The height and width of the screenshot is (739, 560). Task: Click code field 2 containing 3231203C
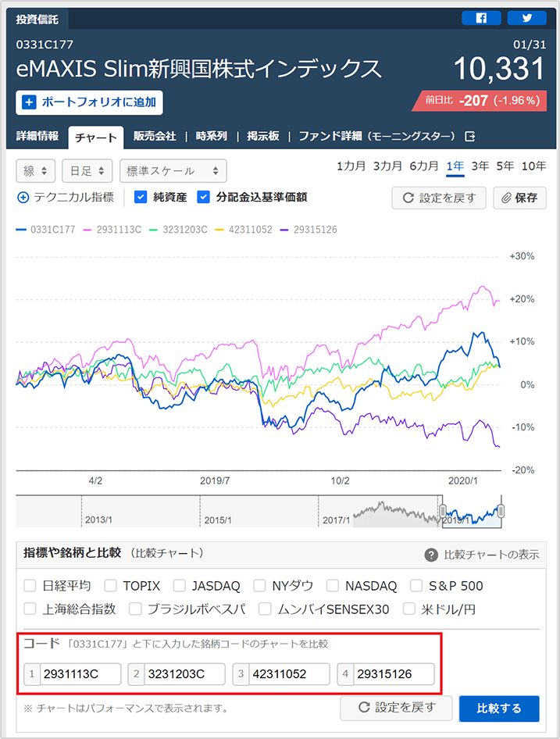pos(185,674)
